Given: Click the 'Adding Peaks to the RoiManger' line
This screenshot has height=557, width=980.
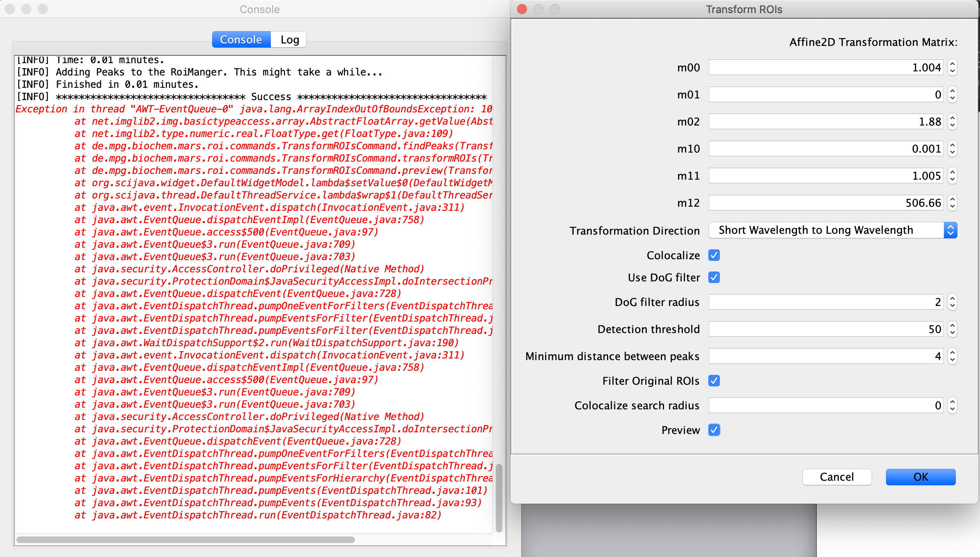Looking at the screenshot, I should coord(199,72).
